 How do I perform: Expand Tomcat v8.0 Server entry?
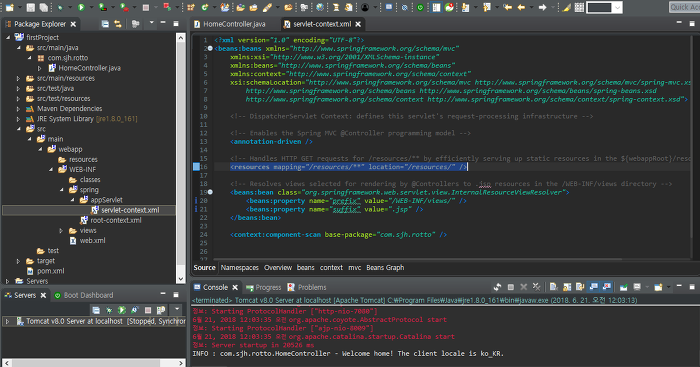(x=8, y=321)
